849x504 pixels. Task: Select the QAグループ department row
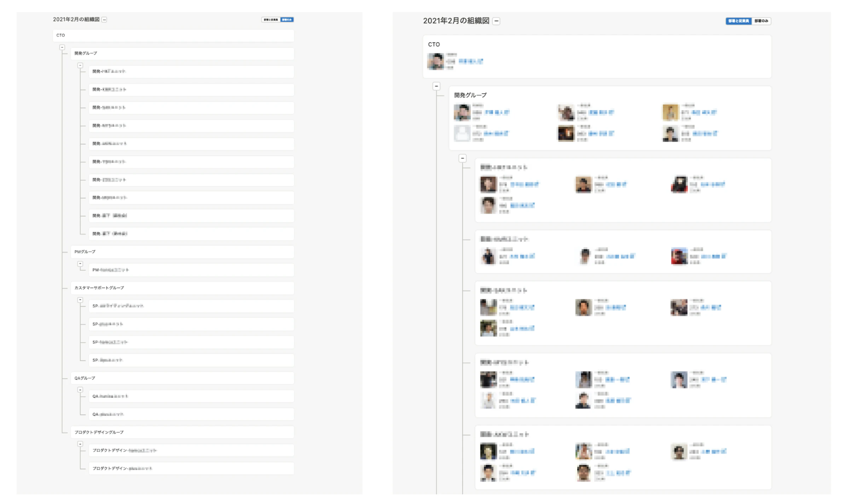[182, 378]
